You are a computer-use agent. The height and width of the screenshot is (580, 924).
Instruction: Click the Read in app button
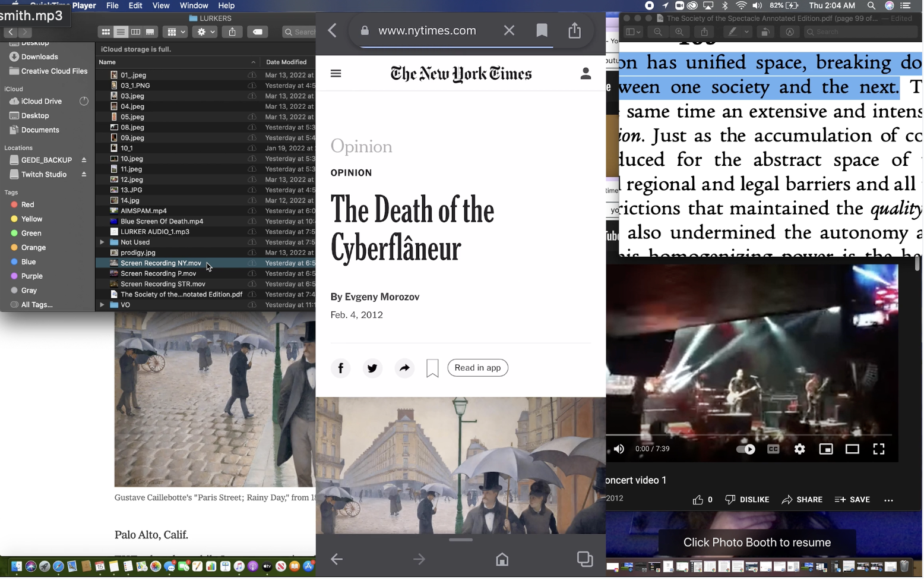pyautogui.click(x=477, y=368)
